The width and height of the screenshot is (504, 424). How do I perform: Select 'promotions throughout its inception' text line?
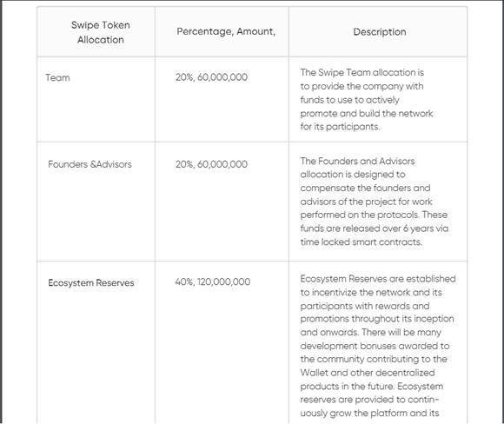(377, 319)
